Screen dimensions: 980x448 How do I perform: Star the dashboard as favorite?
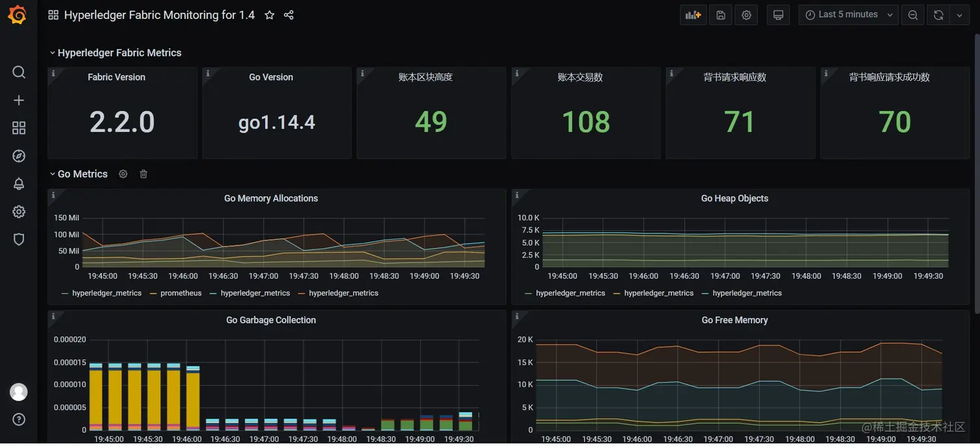click(270, 15)
